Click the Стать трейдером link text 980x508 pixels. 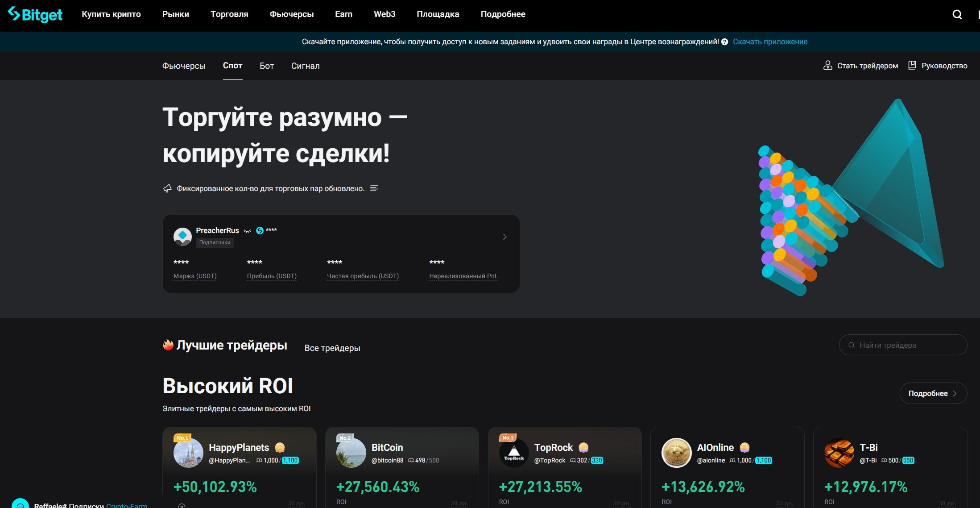pos(868,66)
